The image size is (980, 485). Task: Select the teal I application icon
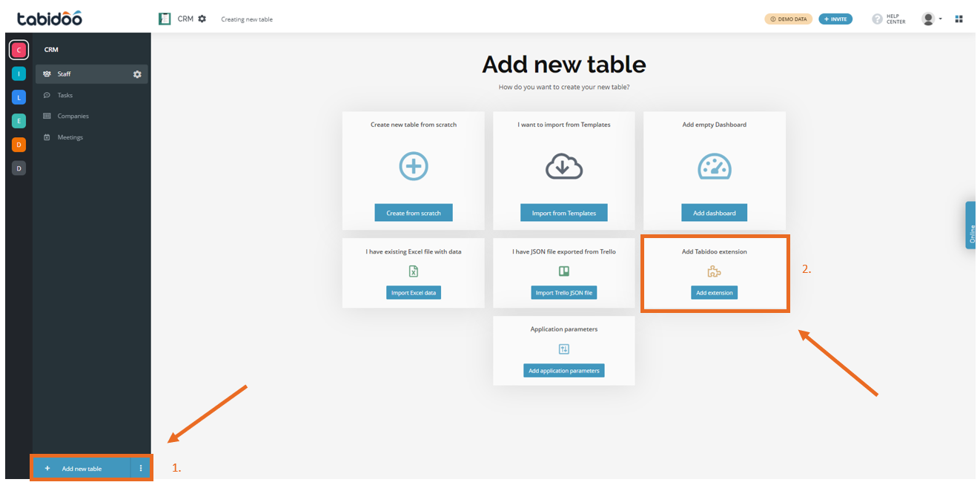point(19,73)
